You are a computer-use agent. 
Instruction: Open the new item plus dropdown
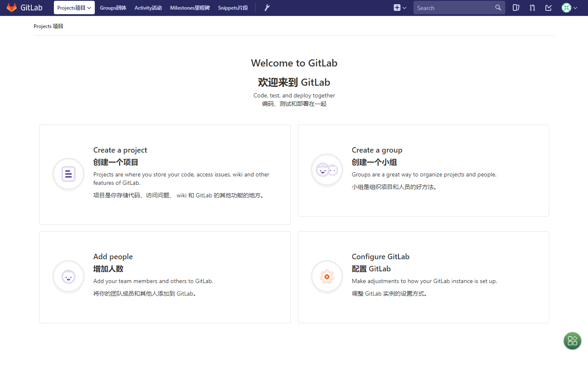pos(400,8)
